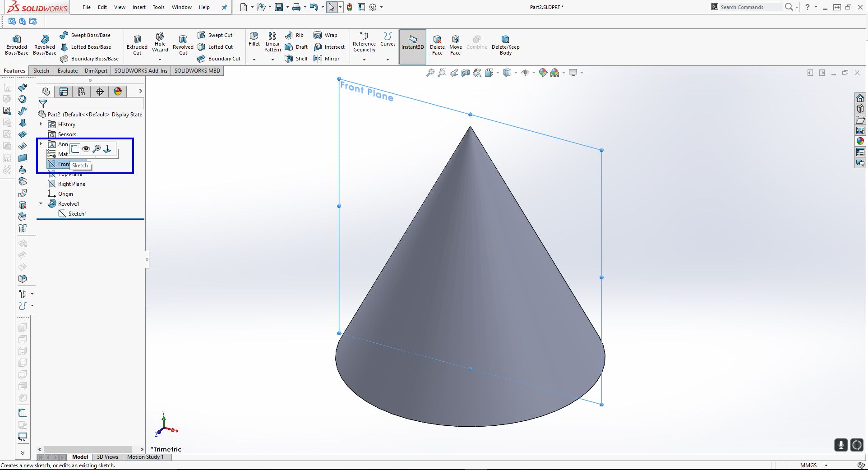Select Delete Face tool
This screenshot has height=470, width=868.
[437, 45]
